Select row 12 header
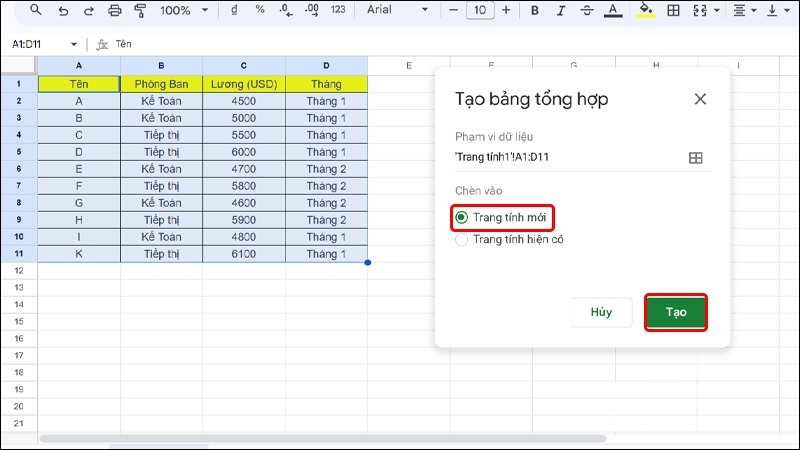800x450 pixels. click(x=18, y=270)
